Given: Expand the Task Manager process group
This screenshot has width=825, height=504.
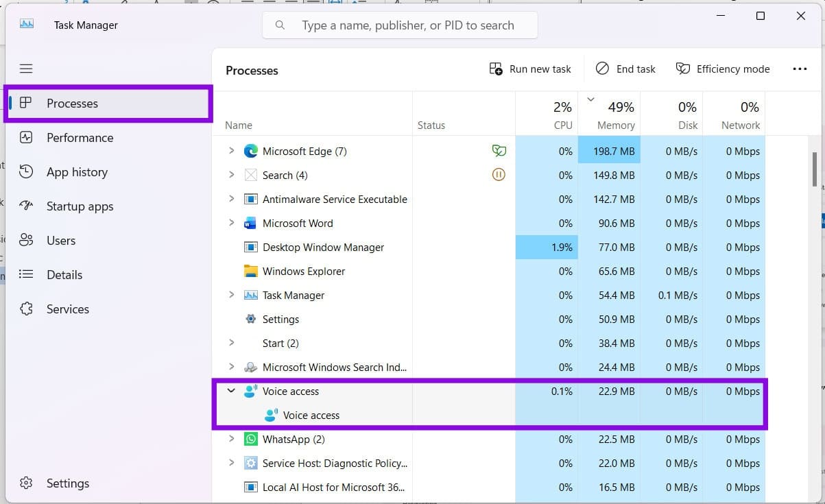Looking at the screenshot, I should tap(231, 295).
